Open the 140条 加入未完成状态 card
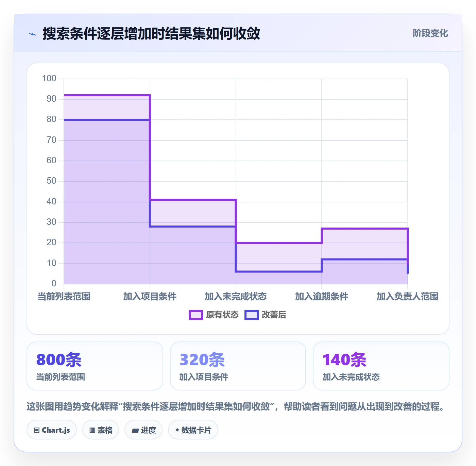 click(381, 366)
